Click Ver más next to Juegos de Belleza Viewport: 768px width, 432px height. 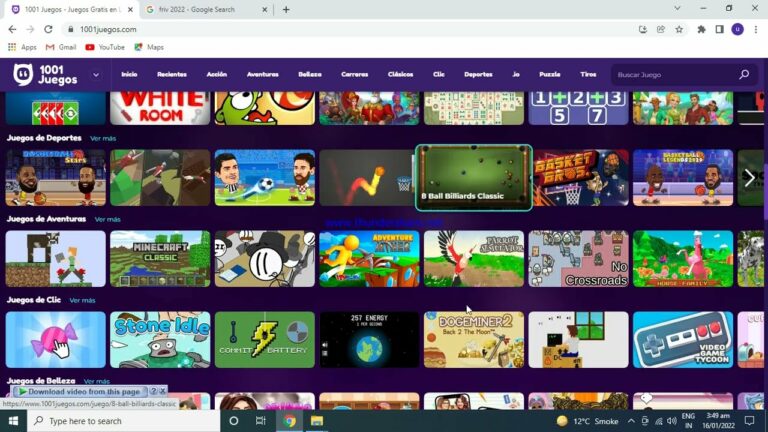click(96, 381)
